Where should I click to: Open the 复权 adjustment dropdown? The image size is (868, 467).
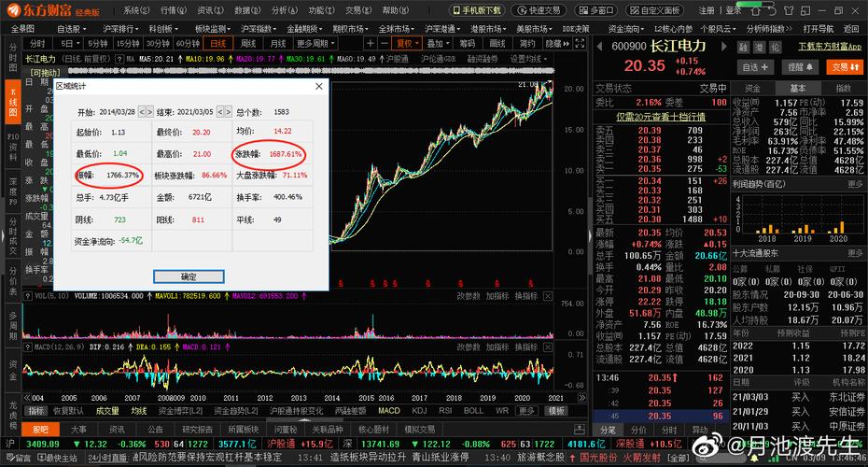(x=408, y=43)
